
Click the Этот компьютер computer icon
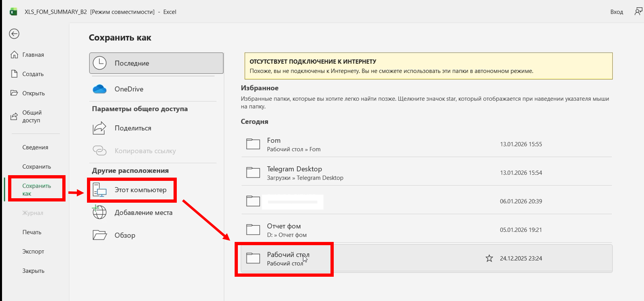[x=100, y=190]
